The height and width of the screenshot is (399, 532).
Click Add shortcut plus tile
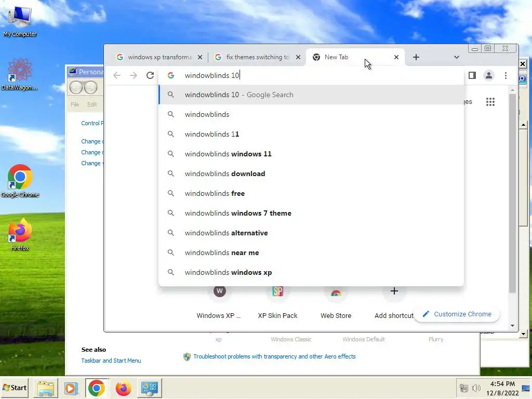(394, 303)
